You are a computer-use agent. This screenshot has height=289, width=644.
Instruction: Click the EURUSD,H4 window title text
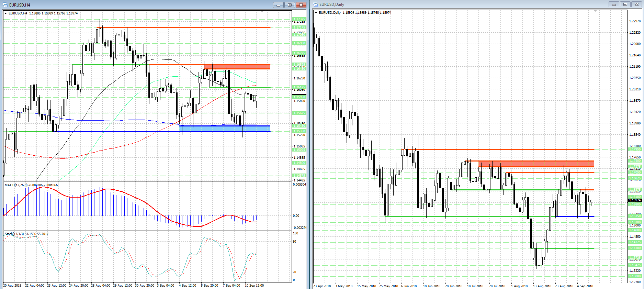pyautogui.click(x=20, y=5)
